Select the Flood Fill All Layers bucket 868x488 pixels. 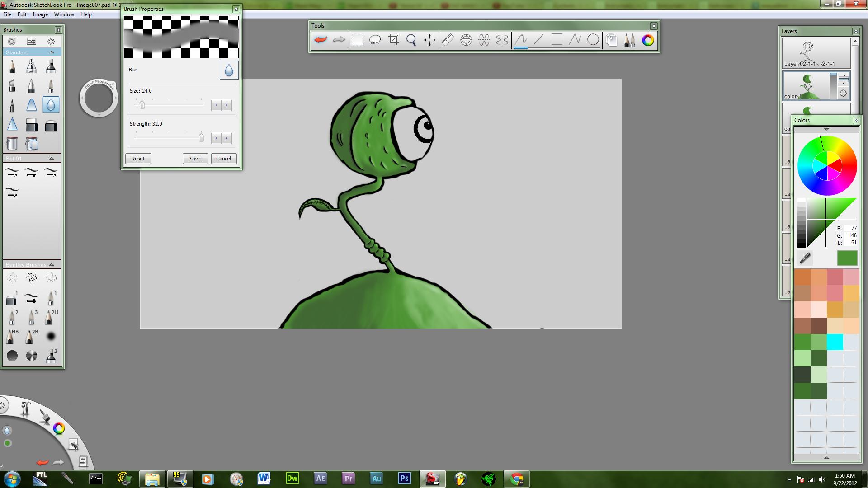click(x=31, y=144)
